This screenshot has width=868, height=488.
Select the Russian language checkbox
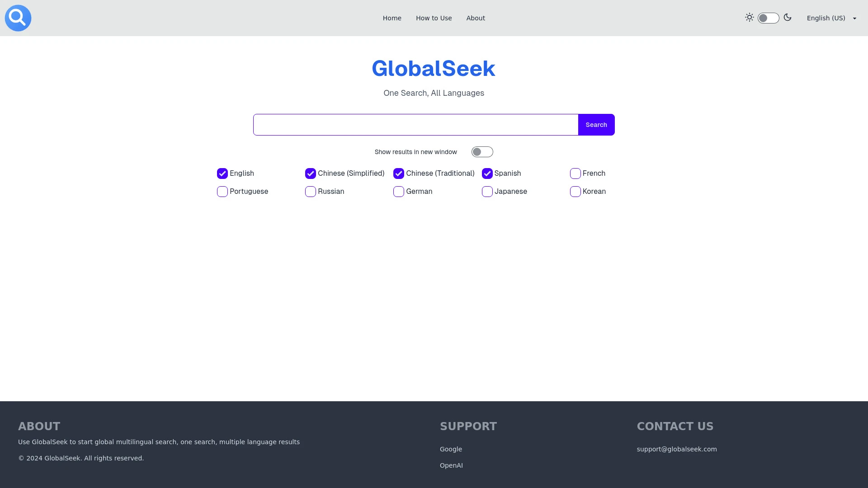click(x=310, y=192)
